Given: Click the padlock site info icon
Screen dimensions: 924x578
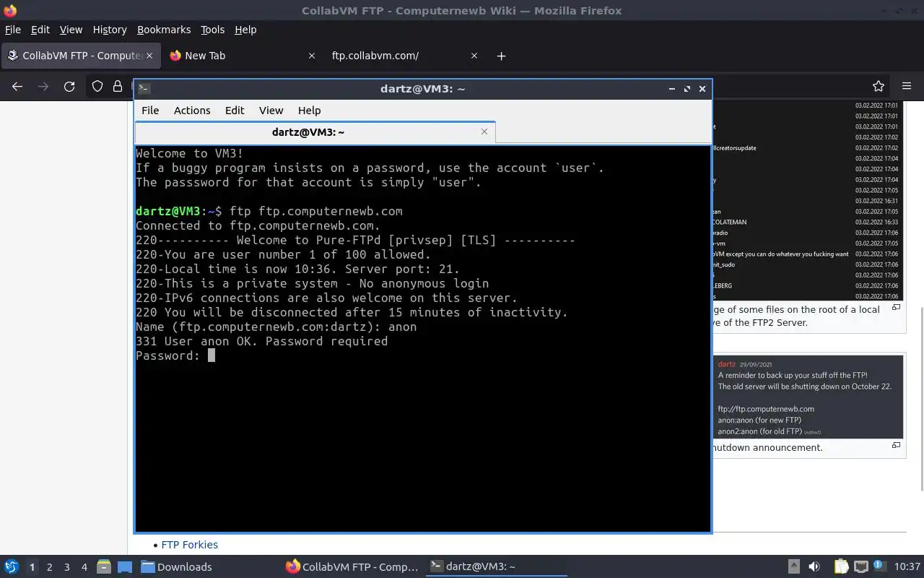Looking at the screenshot, I should [x=118, y=86].
